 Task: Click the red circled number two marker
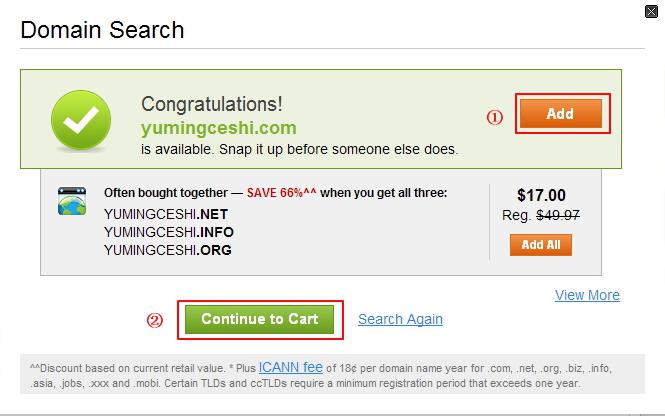(x=154, y=320)
